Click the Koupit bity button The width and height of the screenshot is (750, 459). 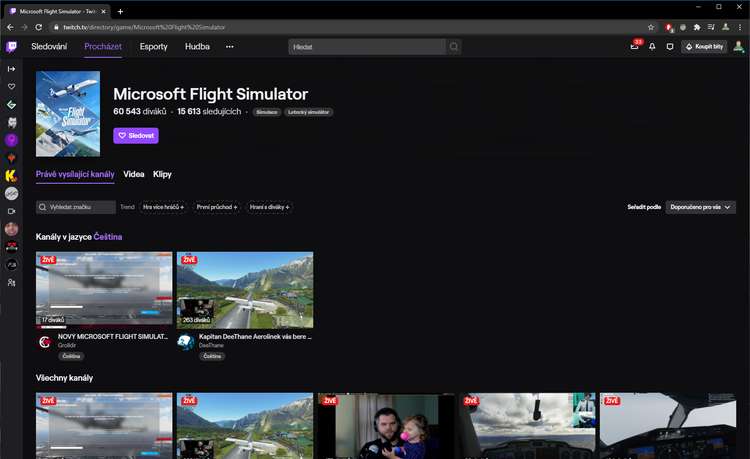tap(704, 46)
